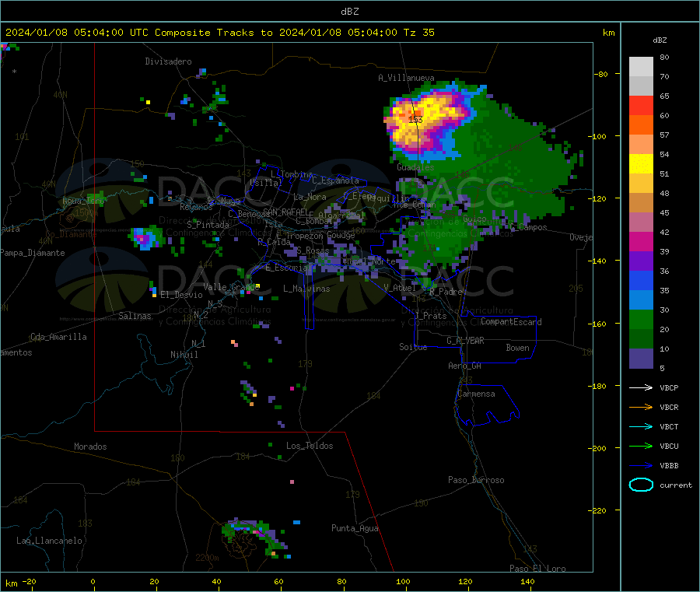Select the bright green swatch between 30 and 20 dBZ
The height and width of the screenshot is (592, 700).
(641, 319)
